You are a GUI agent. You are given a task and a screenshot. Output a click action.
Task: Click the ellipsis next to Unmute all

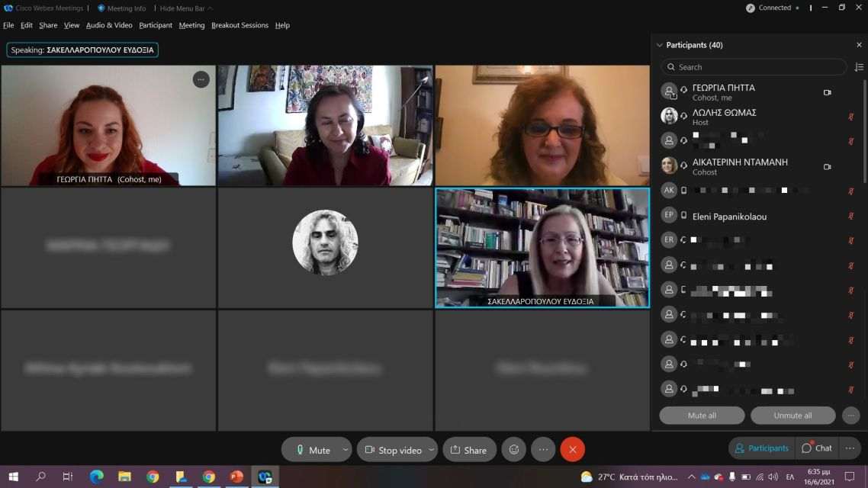coord(850,416)
